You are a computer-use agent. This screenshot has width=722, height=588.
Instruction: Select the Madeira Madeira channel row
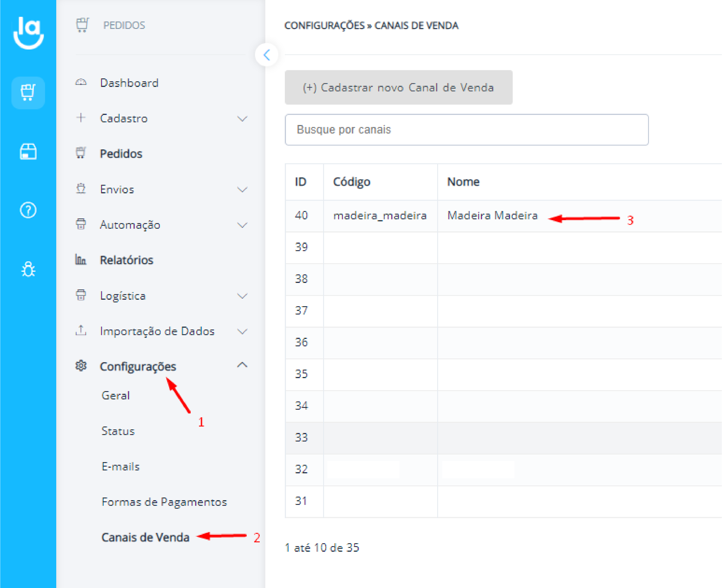pyautogui.click(x=492, y=215)
